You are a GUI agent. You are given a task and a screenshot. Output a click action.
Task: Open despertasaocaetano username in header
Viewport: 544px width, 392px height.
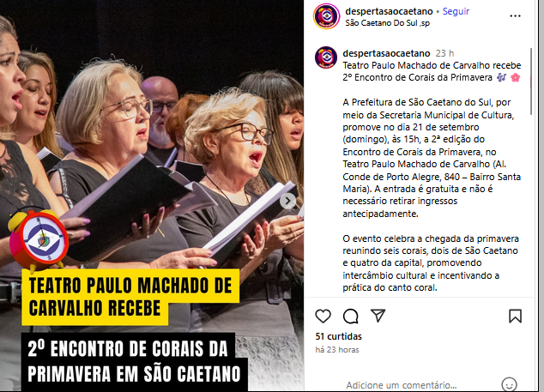click(389, 11)
